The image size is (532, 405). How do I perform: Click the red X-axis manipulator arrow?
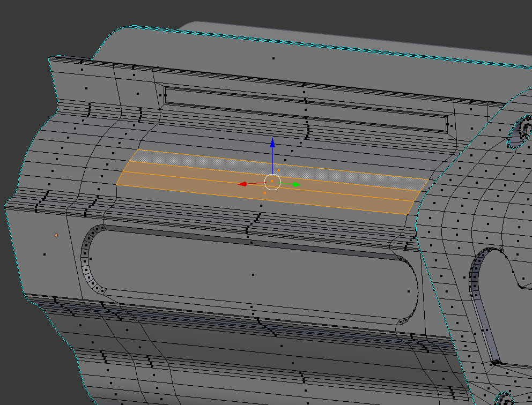pyautogui.click(x=242, y=184)
